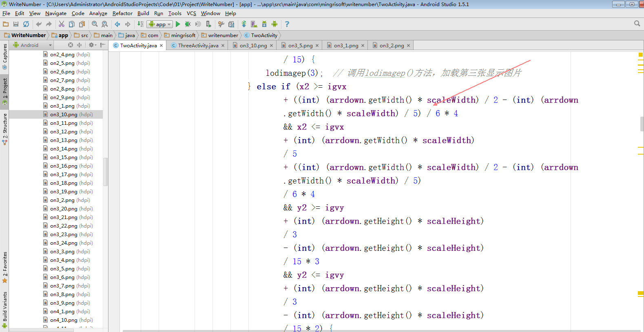
Task: Click the Synchronize refresh icon
Action: (26, 24)
